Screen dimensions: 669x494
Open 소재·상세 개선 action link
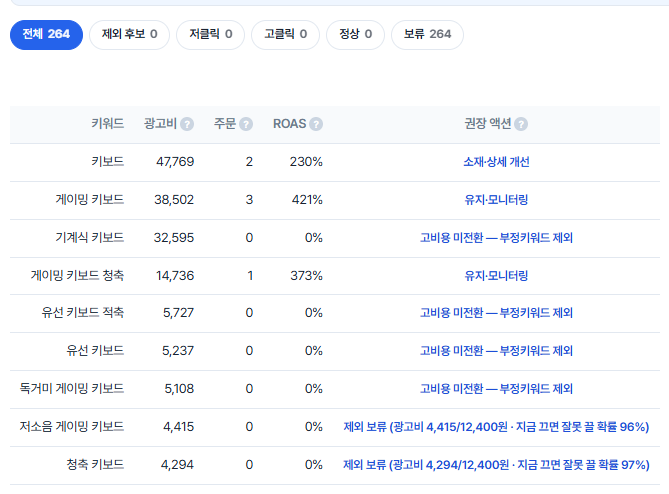coord(496,162)
